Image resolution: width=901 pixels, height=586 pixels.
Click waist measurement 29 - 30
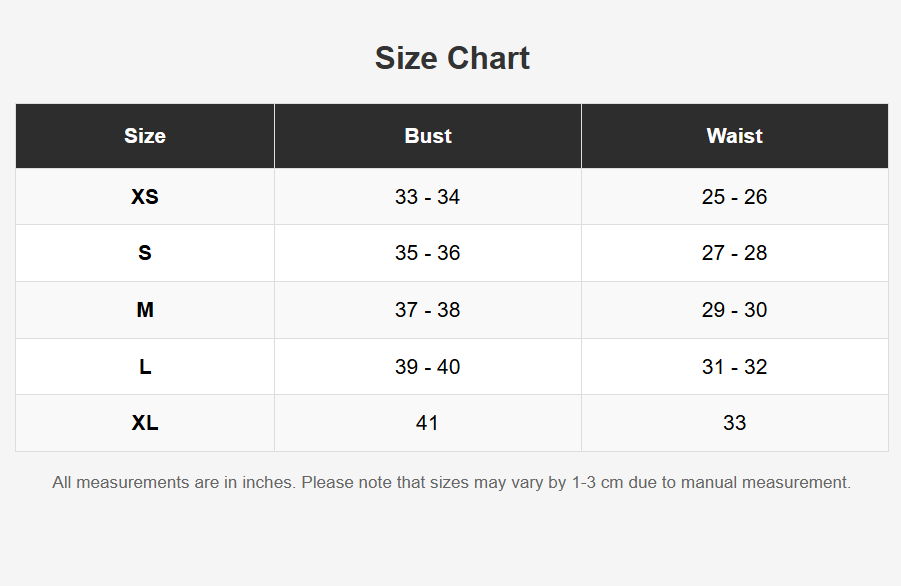click(x=734, y=310)
